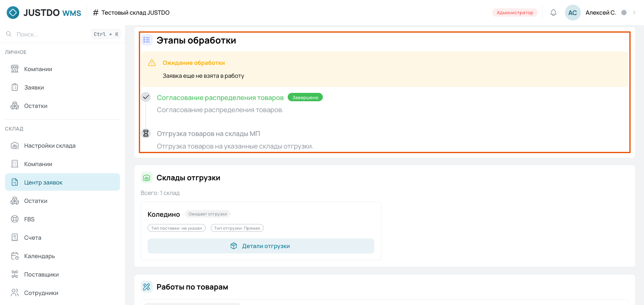The width and height of the screenshot is (644, 305).
Task: Open the notifications bell
Action: pos(553,13)
